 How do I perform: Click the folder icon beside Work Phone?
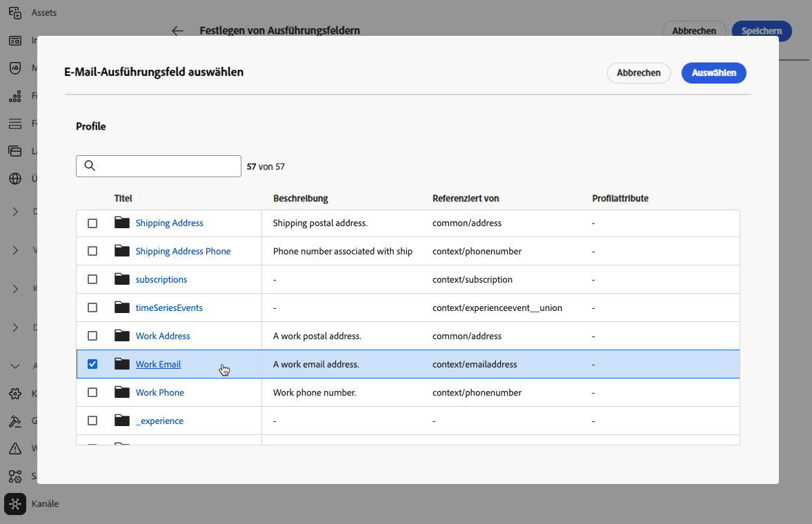click(122, 392)
